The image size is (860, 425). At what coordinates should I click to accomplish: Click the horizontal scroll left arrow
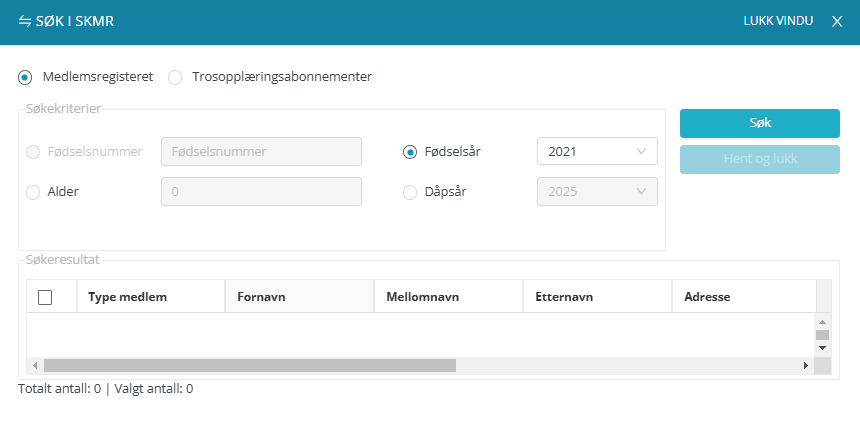click(35, 366)
